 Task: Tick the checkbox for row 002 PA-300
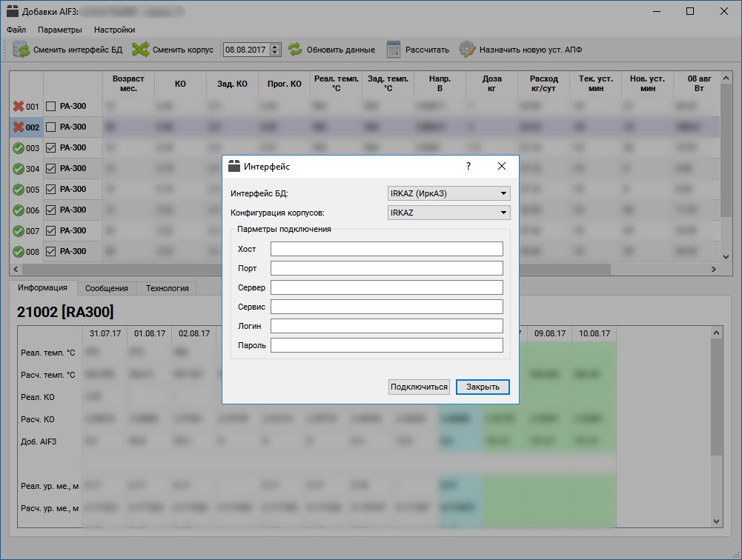pos(50,127)
